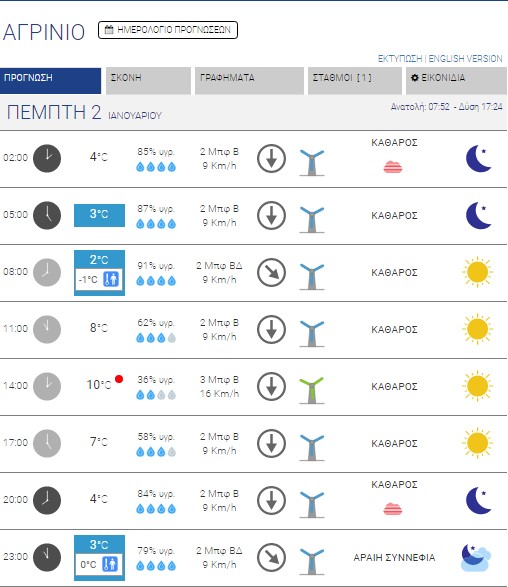
Task: Switch to ENGLISH VERSION link
Action: [465, 59]
